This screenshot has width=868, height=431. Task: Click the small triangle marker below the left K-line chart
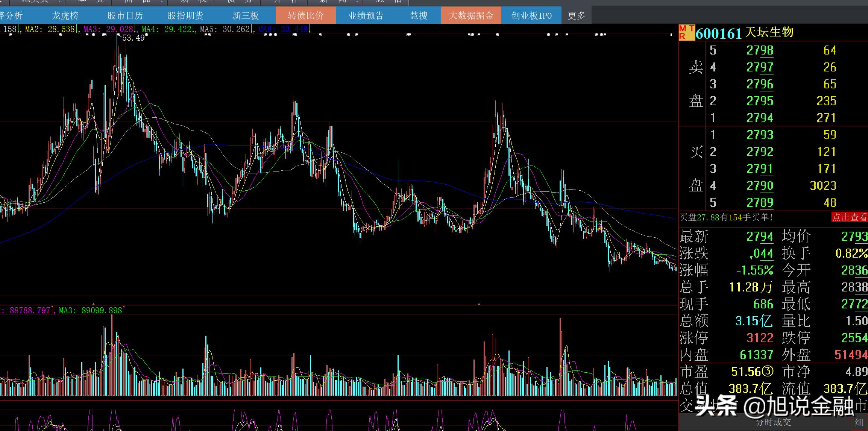click(94, 304)
